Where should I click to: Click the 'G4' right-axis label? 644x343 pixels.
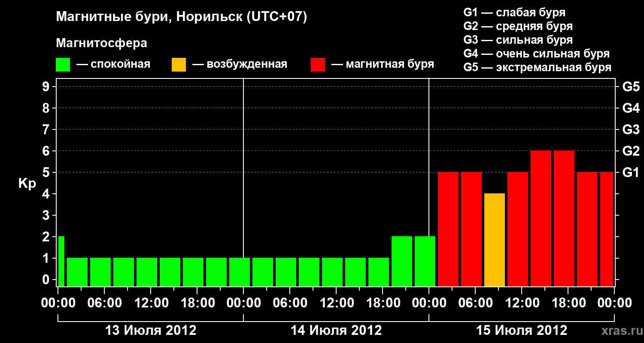click(x=631, y=108)
